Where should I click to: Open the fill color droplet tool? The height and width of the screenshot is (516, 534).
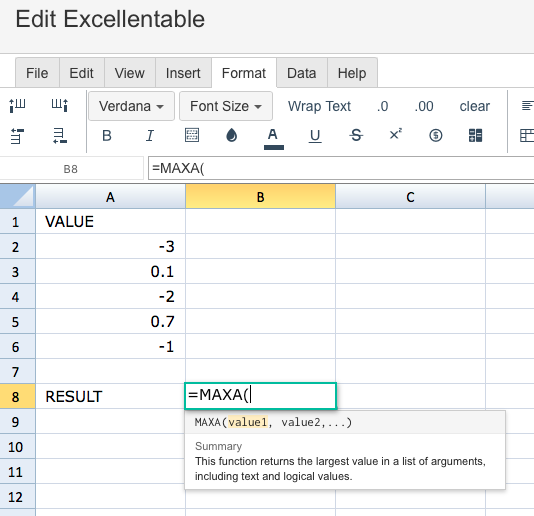(x=232, y=135)
